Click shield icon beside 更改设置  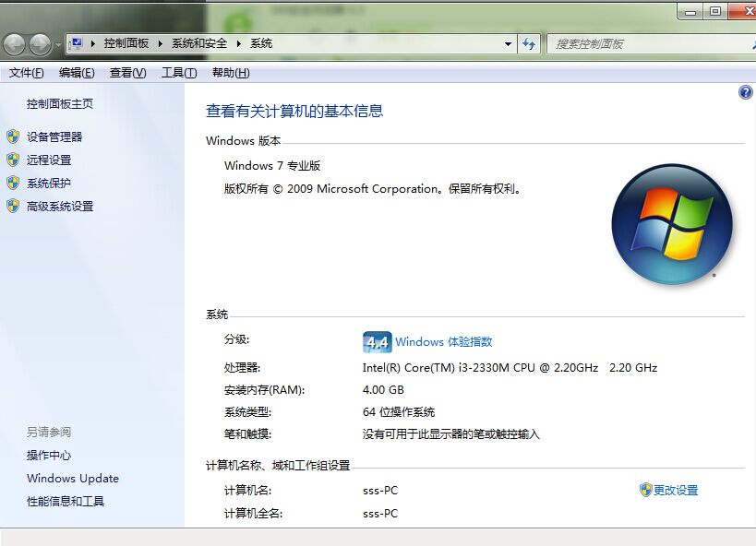[x=645, y=490]
